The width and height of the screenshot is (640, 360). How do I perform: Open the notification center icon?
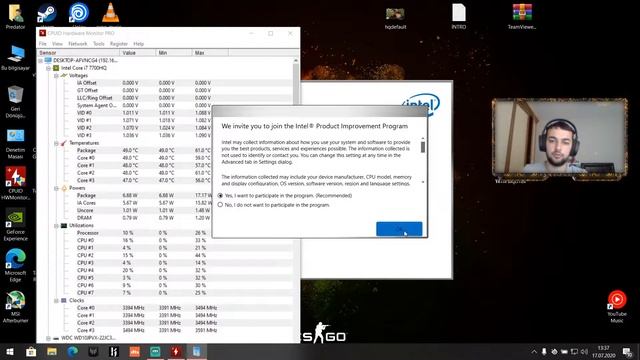click(627, 351)
